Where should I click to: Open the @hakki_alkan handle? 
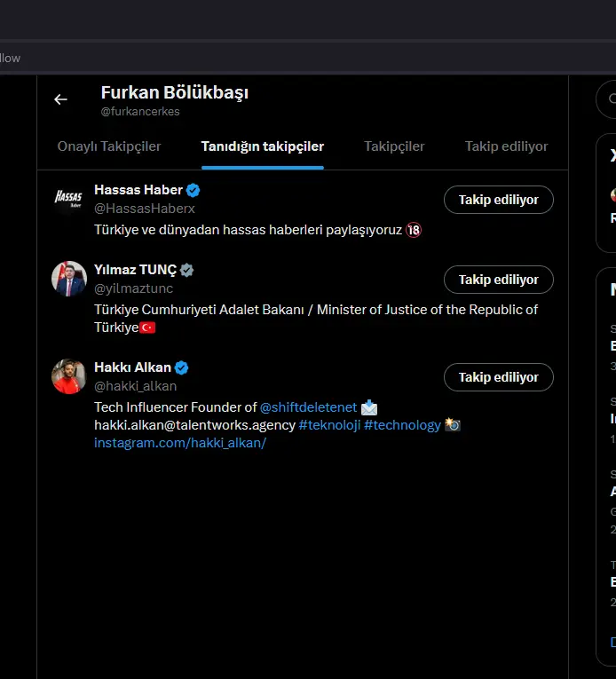coord(136,386)
